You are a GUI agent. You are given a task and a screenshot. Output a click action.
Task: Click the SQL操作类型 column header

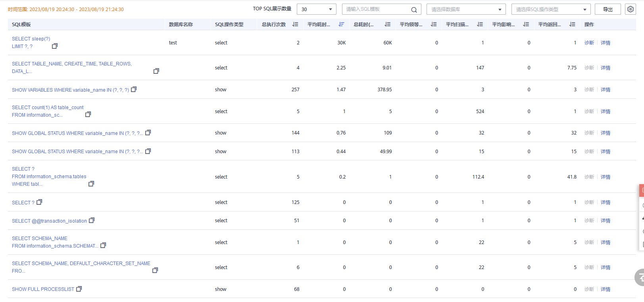[x=229, y=25]
